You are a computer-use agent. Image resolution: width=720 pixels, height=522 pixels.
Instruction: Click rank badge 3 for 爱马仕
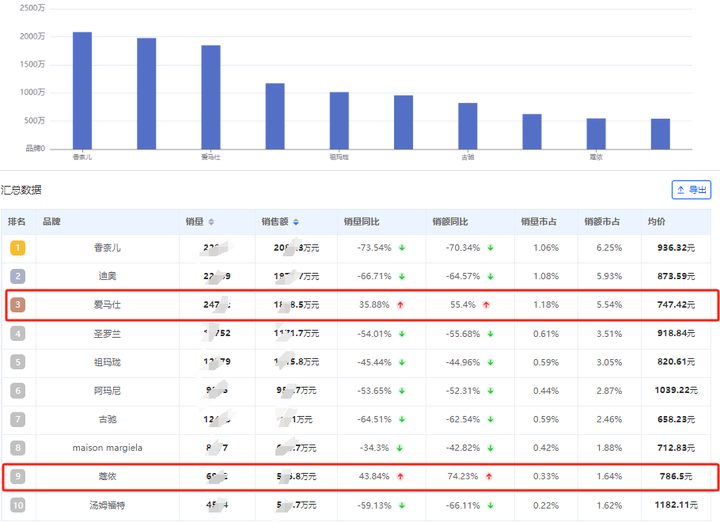18,304
